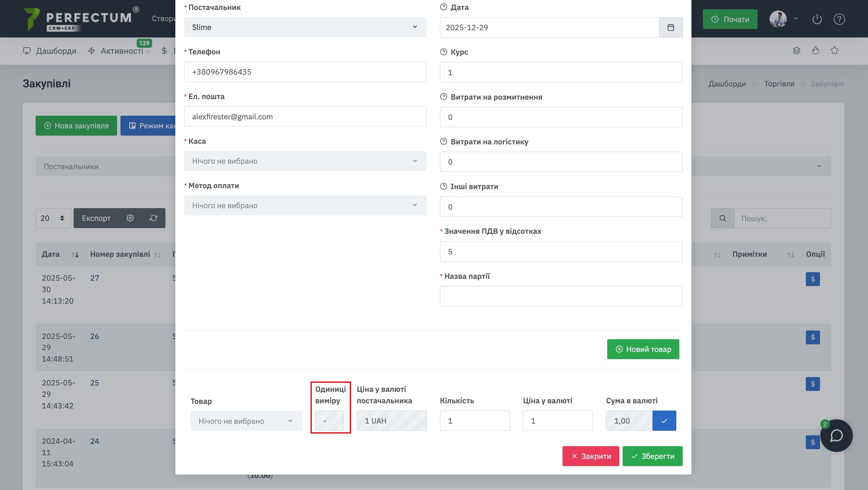The image size is (868, 490).
Task: Open the help question mark icon
Action: click(839, 19)
